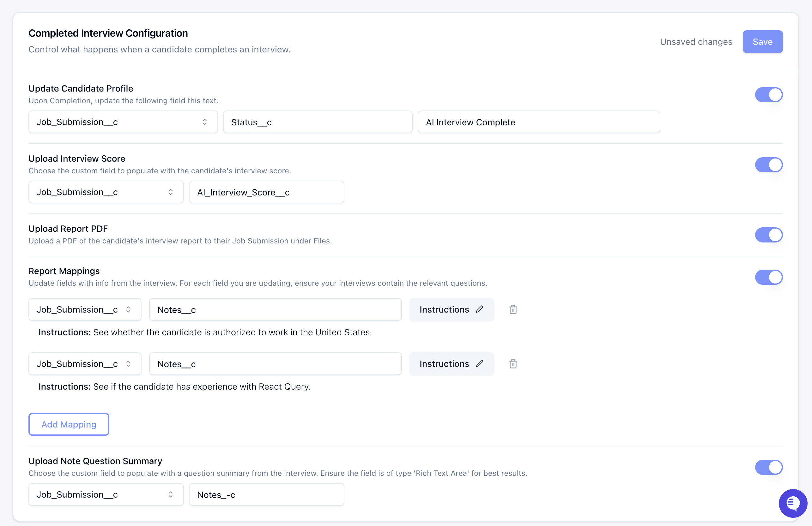Image resolution: width=812 pixels, height=526 pixels.
Task: Edit the Status__c field input
Action: coord(317,122)
